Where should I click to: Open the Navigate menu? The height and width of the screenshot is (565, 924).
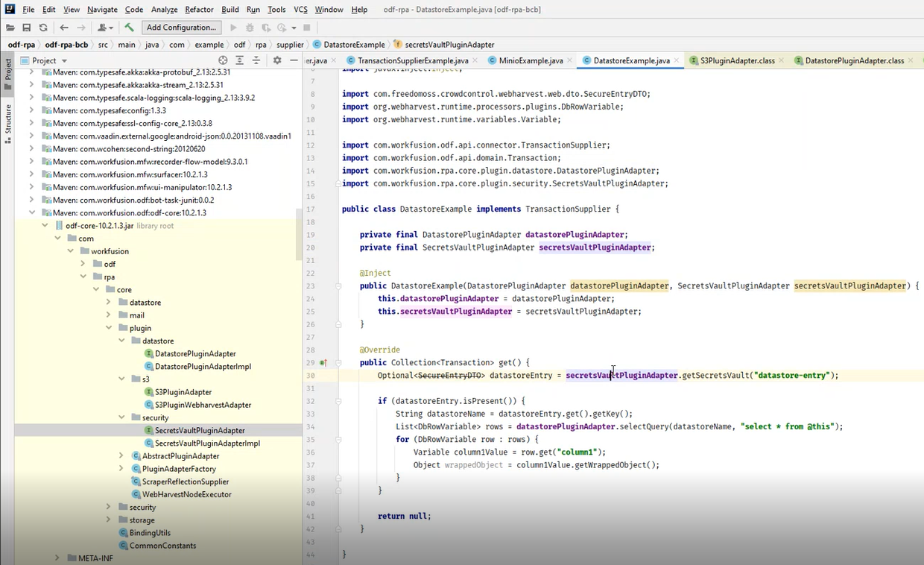click(x=102, y=10)
